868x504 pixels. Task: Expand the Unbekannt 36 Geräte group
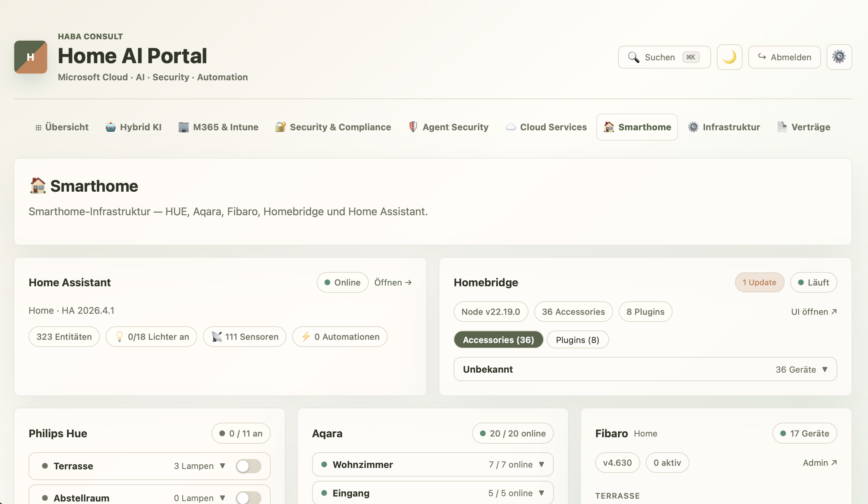[645, 369]
